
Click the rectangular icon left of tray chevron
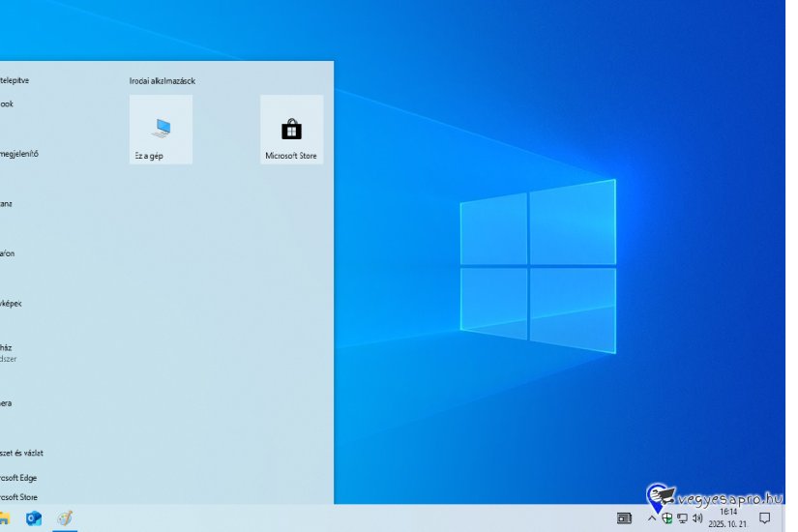pyautogui.click(x=624, y=518)
